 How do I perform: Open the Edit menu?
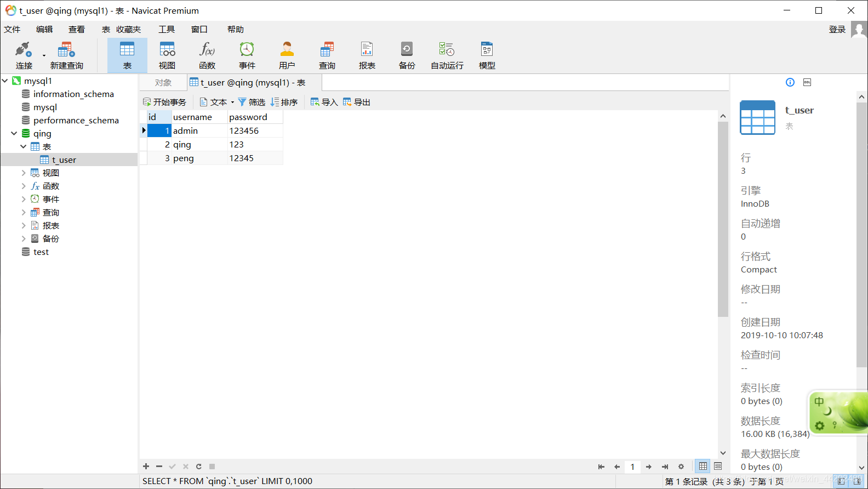coord(44,30)
